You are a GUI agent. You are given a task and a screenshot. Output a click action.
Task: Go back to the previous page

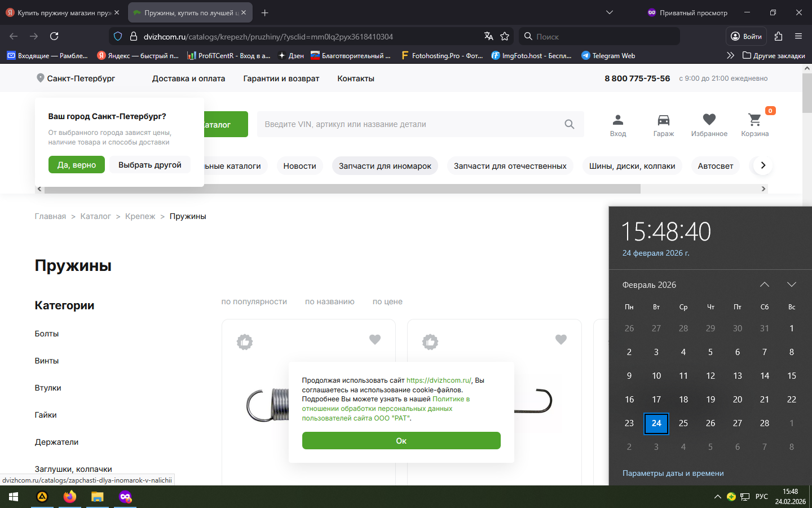(x=14, y=36)
